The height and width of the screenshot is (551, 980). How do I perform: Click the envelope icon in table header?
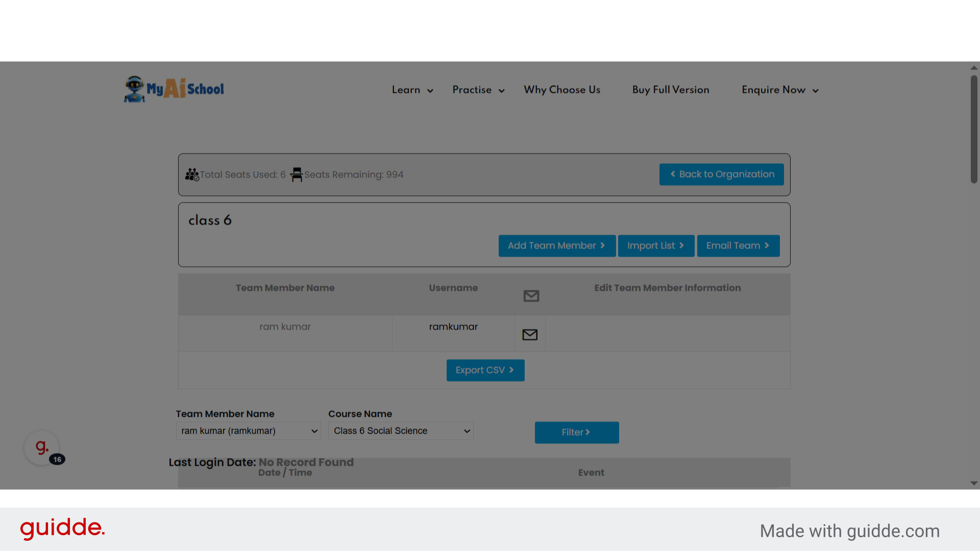pyautogui.click(x=531, y=296)
